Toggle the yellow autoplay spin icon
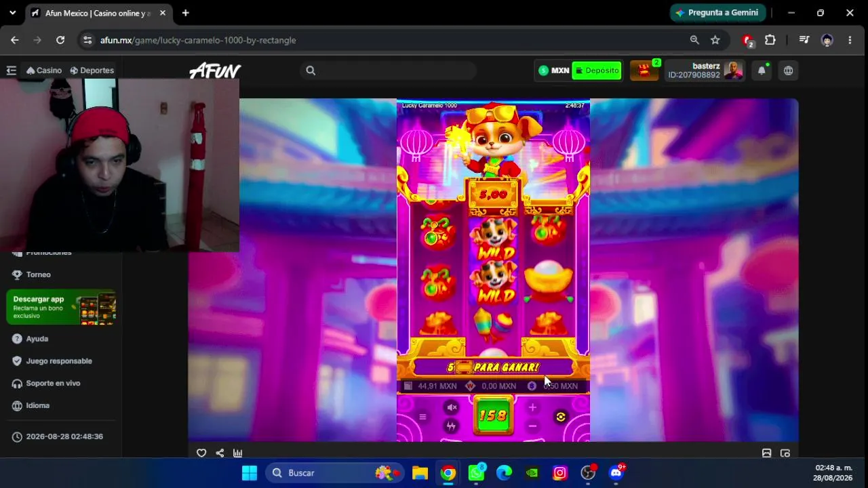Viewport: 868px width, 488px height. click(x=561, y=417)
